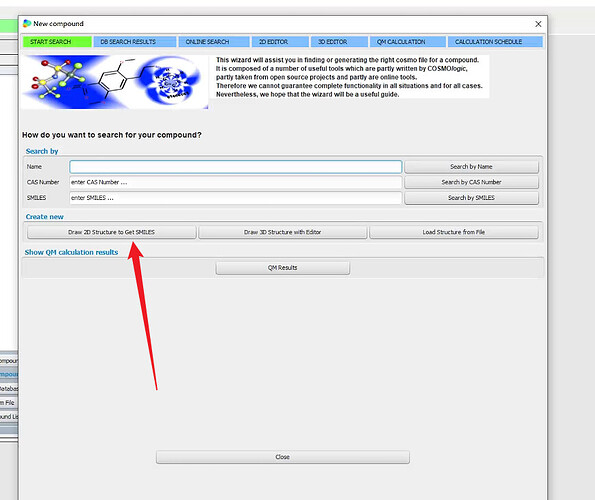Click Search by CAS Number button
This screenshot has width=595, height=500.
click(x=471, y=182)
